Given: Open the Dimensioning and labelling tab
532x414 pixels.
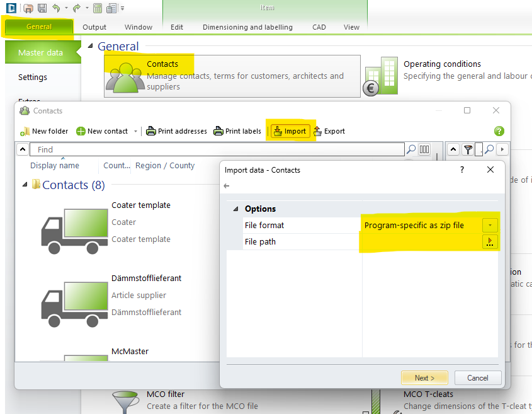Looking at the screenshot, I should [x=247, y=27].
